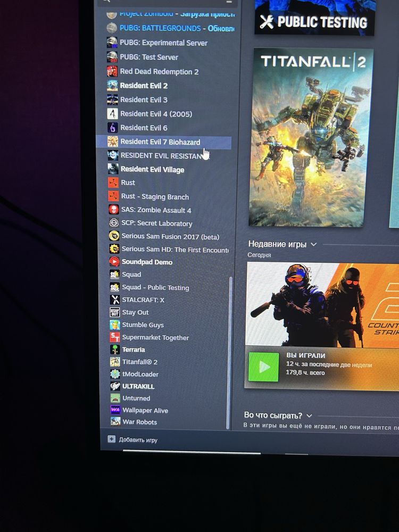
Task: Select the Resident Evil 2 icon
Action: pyautogui.click(x=112, y=86)
